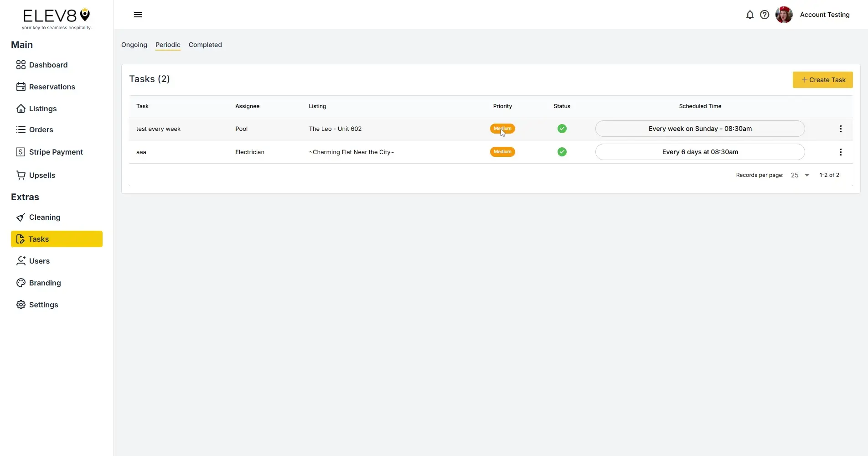Open the Dashboard from sidebar
868x456 pixels.
tap(47, 65)
